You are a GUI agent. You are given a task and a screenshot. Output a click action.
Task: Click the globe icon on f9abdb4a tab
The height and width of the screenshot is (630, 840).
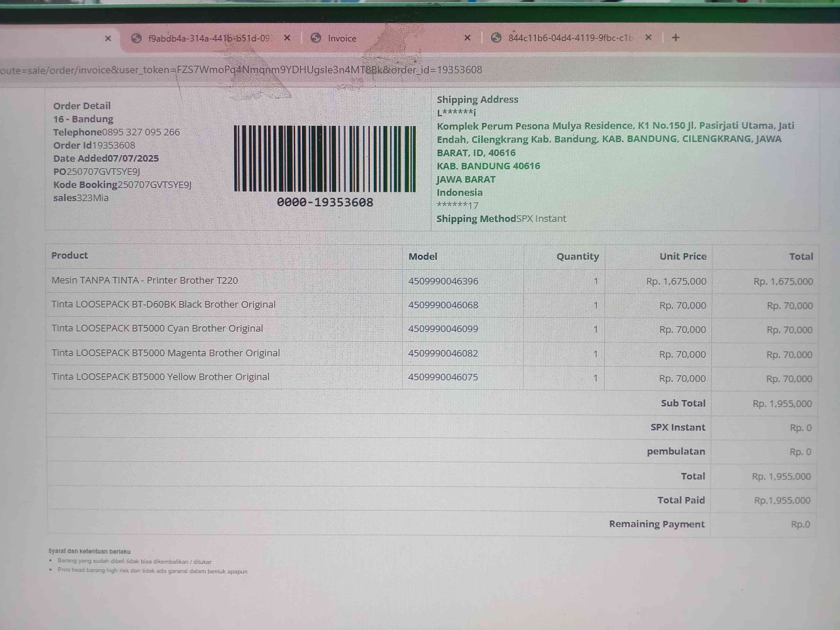pyautogui.click(x=136, y=38)
